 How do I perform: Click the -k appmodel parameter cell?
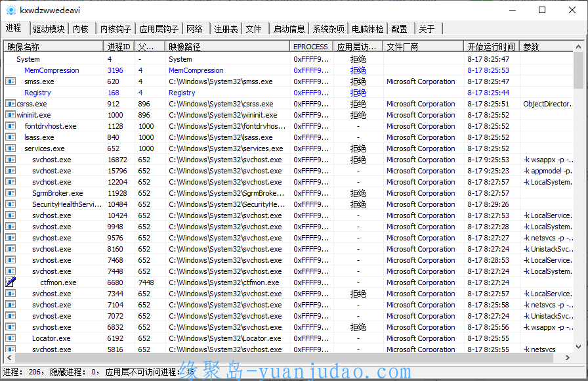tap(547, 171)
